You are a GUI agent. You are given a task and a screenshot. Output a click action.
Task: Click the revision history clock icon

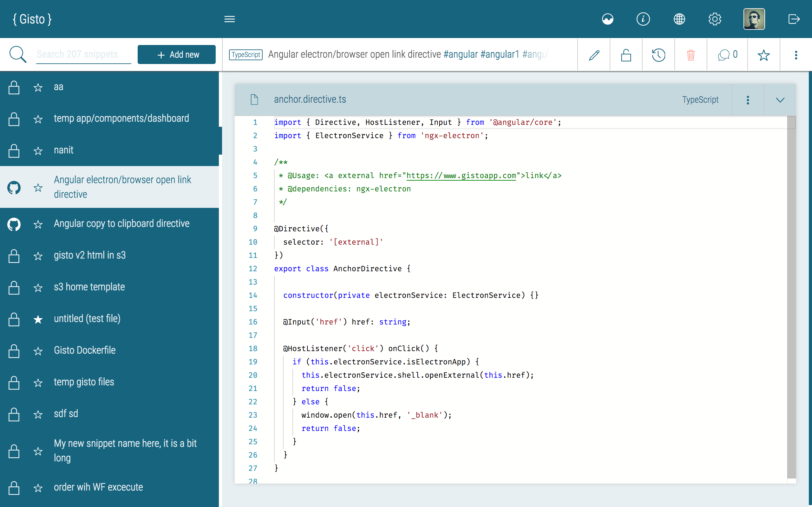(658, 55)
